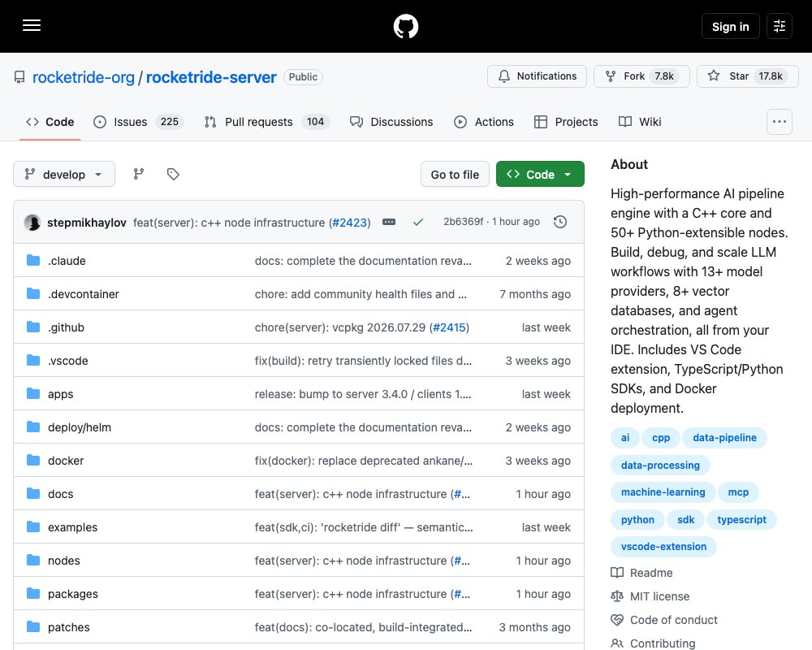Screen dimensions: 812x650
Task: Open the Code of conduct link
Action: coord(664,620)
